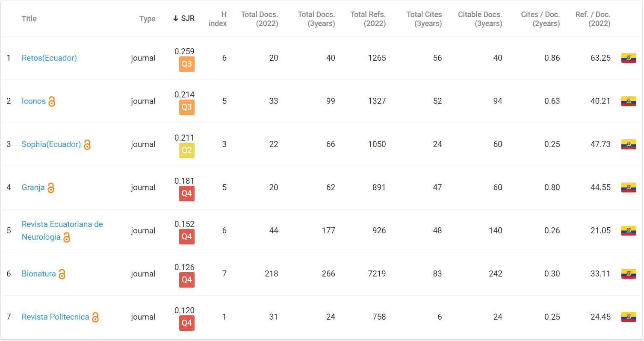Click the open access icon next to Bionatura

coord(62,274)
